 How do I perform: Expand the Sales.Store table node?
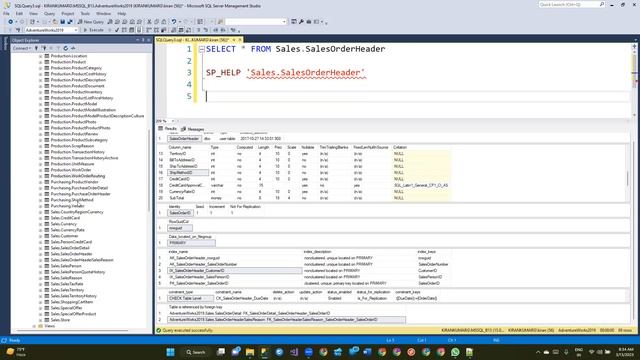[x=40, y=320]
